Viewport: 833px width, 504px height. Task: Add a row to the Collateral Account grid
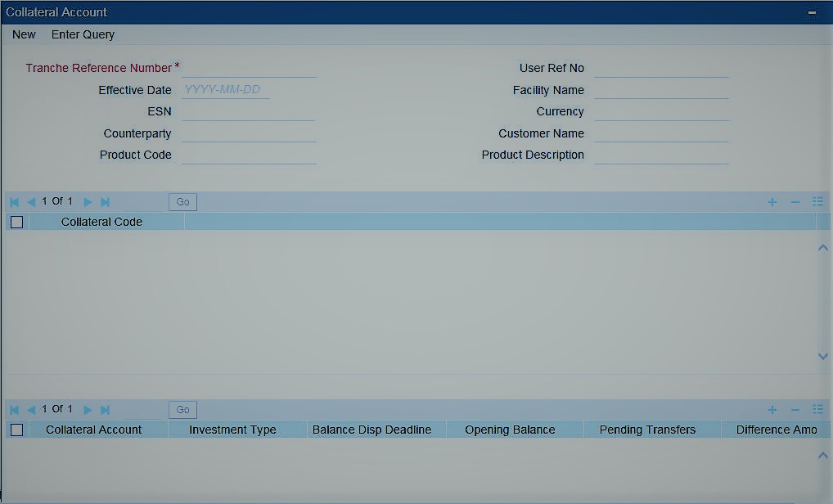(772, 409)
